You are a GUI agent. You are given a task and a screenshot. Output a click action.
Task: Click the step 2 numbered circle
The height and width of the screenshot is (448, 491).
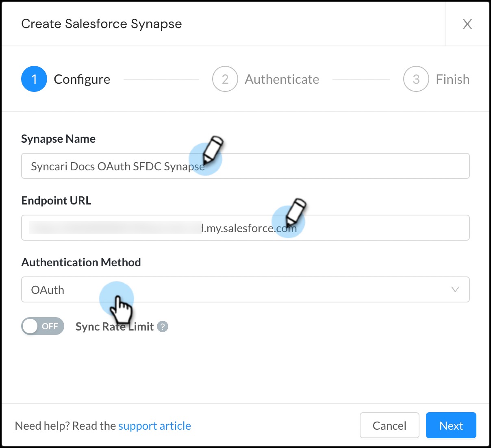[x=225, y=79]
